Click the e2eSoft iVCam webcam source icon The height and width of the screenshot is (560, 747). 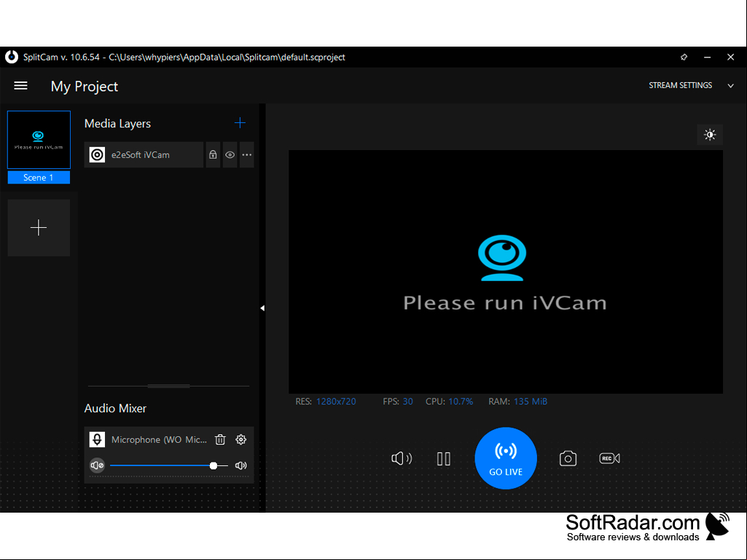coord(97,155)
